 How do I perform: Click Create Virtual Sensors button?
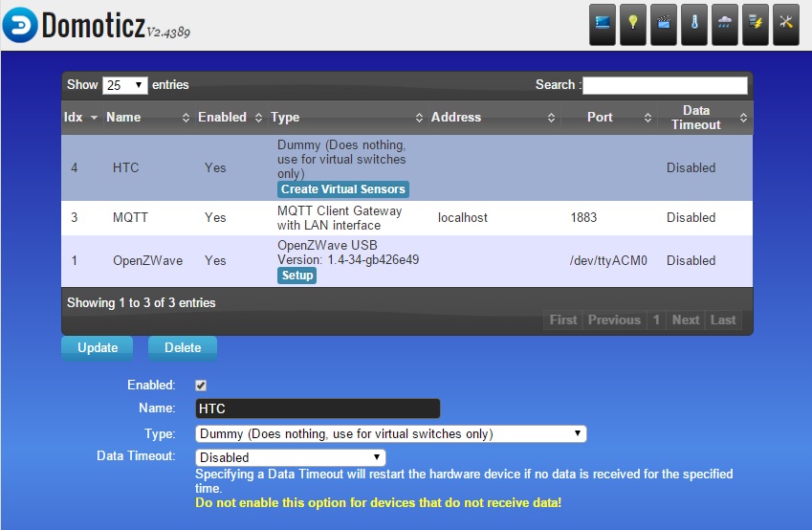pos(343,189)
